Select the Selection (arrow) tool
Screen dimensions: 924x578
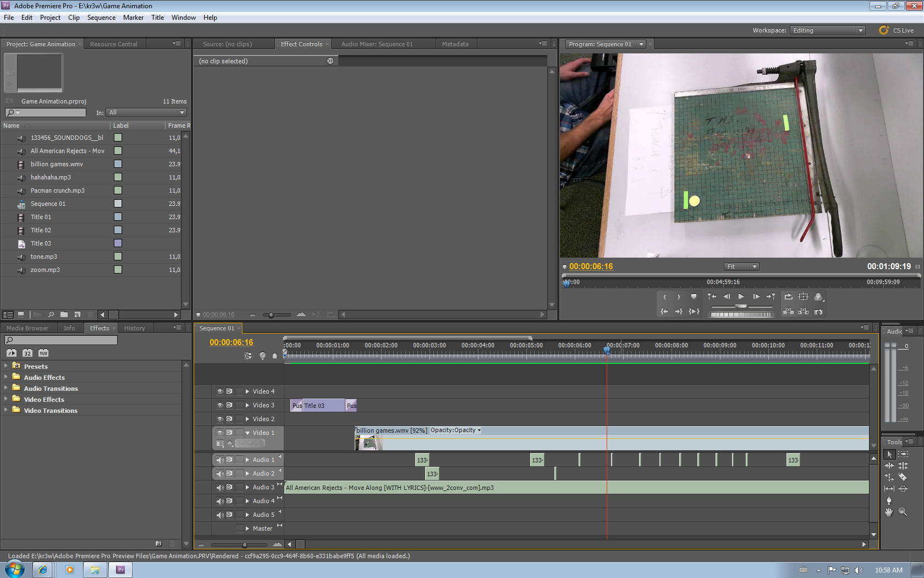(889, 454)
